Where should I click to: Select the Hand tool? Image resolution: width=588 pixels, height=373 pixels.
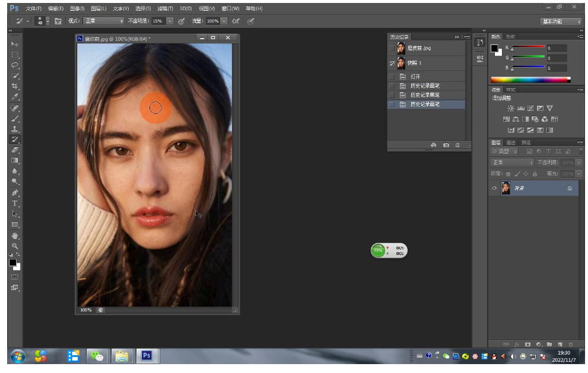(15, 236)
